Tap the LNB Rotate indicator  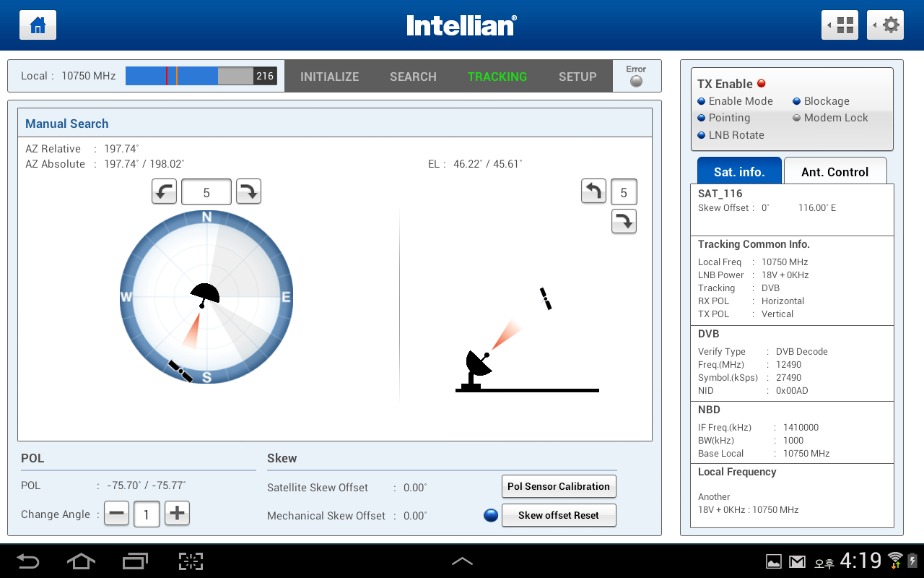702,136
